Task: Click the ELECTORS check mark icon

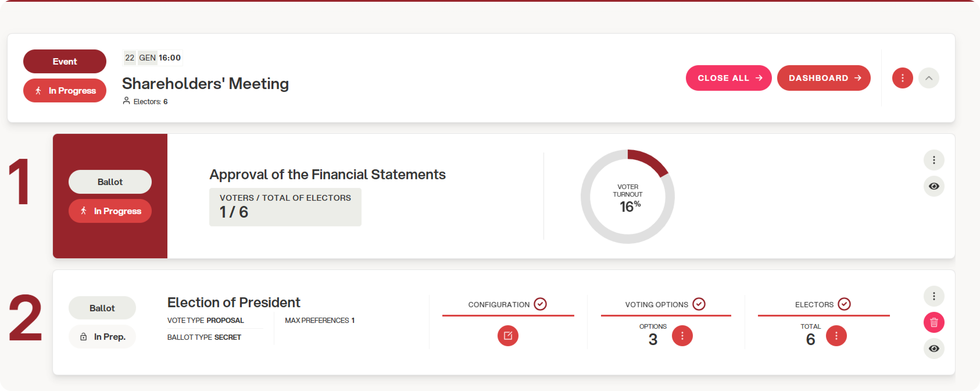Action: (x=844, y=304)
